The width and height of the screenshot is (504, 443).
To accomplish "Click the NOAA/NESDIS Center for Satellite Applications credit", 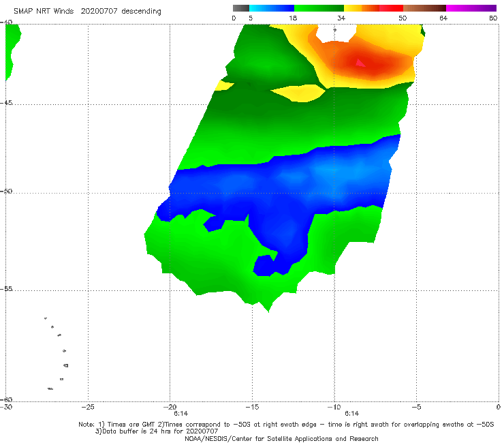I will tap(281, 438).
